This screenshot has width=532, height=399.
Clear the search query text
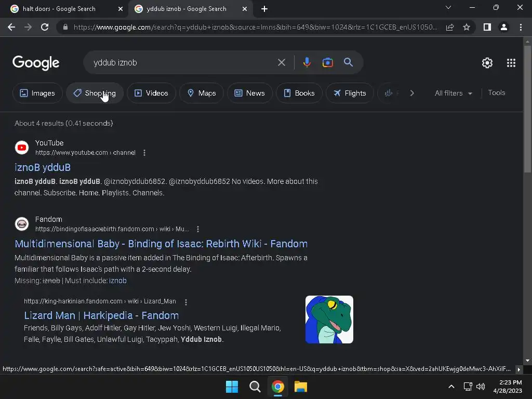coord(281,62)
